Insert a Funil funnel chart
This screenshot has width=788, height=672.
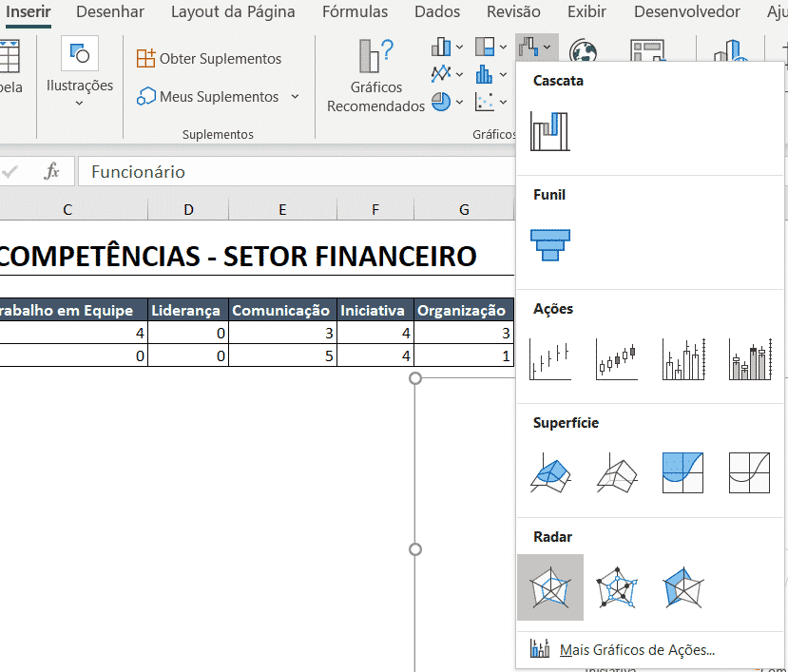coord(549,245)
